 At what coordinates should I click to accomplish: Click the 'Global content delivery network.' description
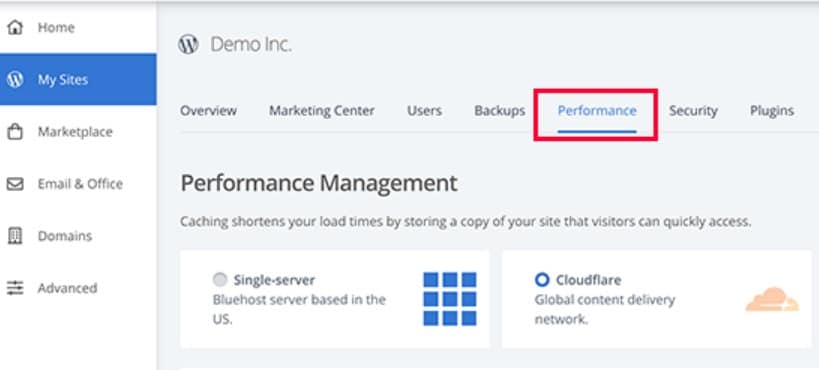605,309
